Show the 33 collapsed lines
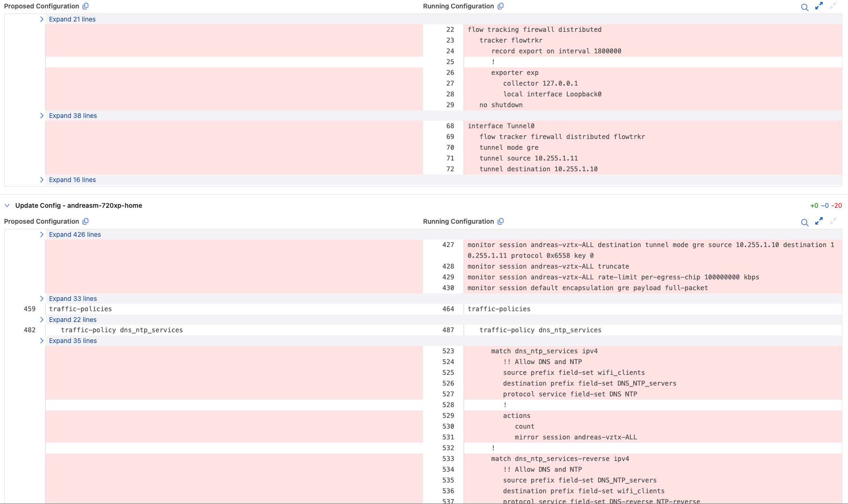848x504 pixels. point(73,299)
